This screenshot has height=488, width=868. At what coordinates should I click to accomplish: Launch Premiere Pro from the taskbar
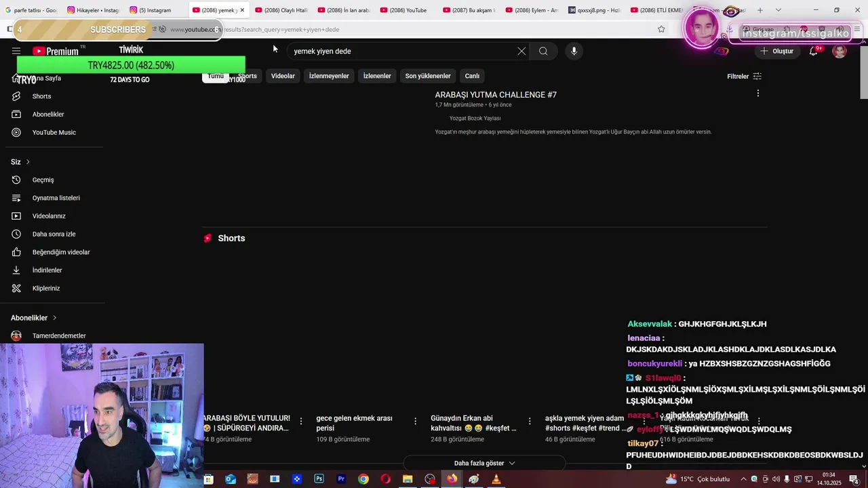tap(341, 479)
